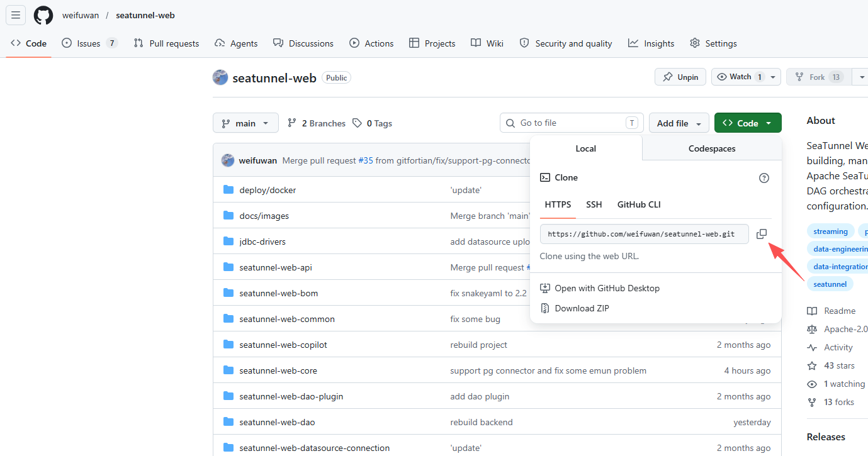Copy the HTTPS clone URL to clipboard
This screenshot has height=456, width=868.
pos(762,234)
